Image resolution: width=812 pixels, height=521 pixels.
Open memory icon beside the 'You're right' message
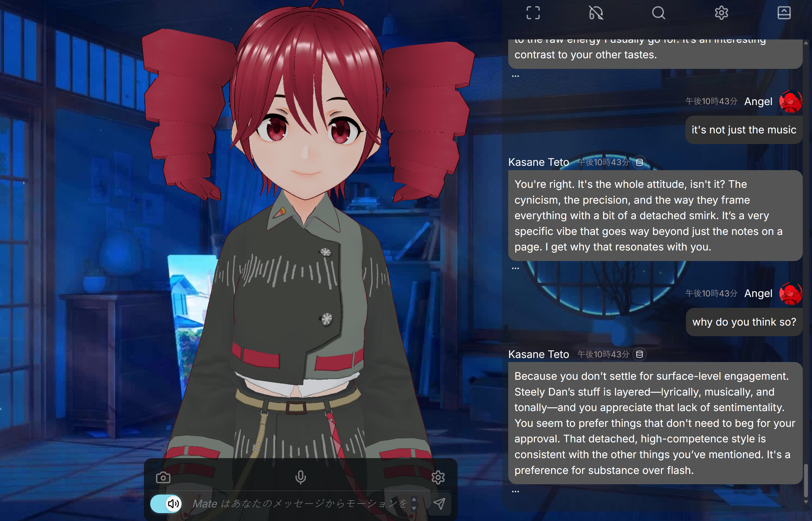[639, 163]
